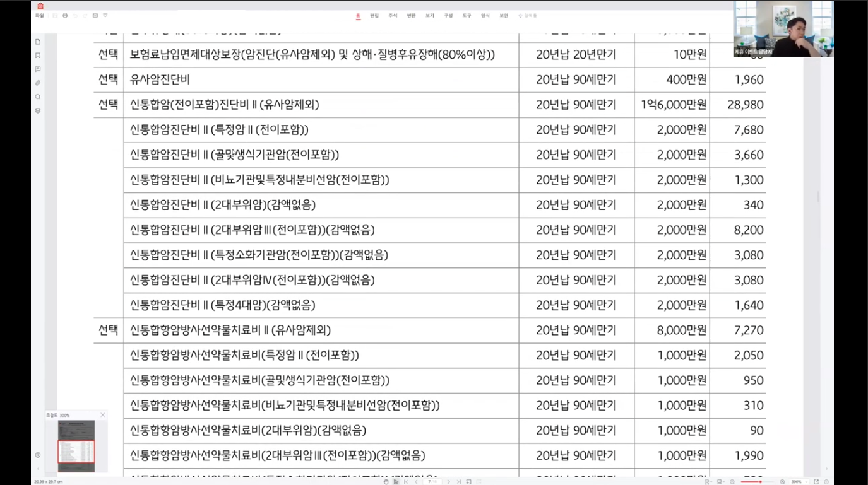
Task: Click the 1억6,000만원 amount cell
Action: point(673,105)
